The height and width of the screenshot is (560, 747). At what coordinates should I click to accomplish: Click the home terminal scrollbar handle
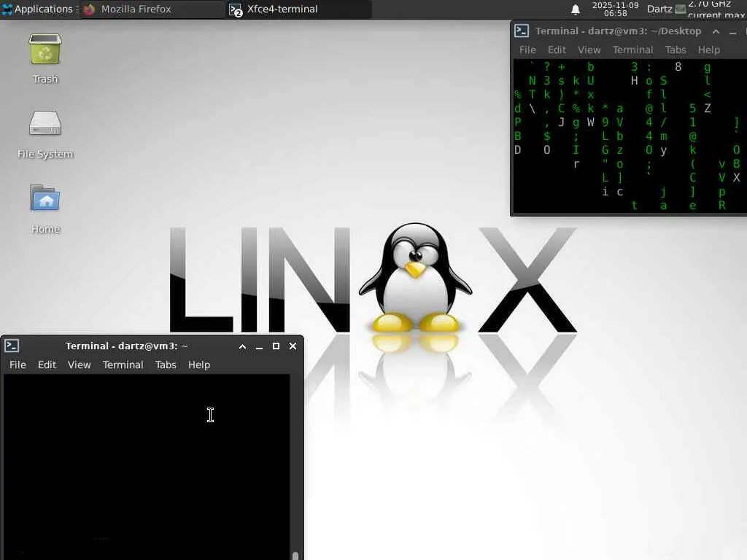coord(295,556)
